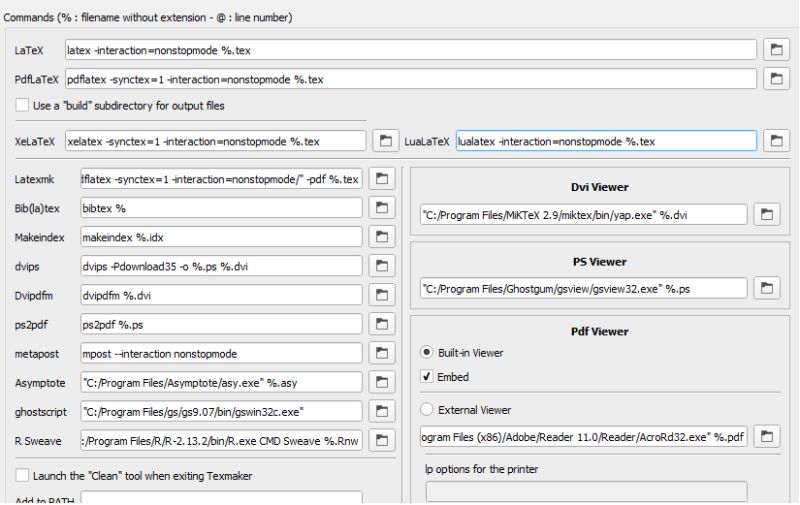Toggle the Embed checkbox for the PDF viewer
This screenshot has width=800, height=505.
click(427, 376)
